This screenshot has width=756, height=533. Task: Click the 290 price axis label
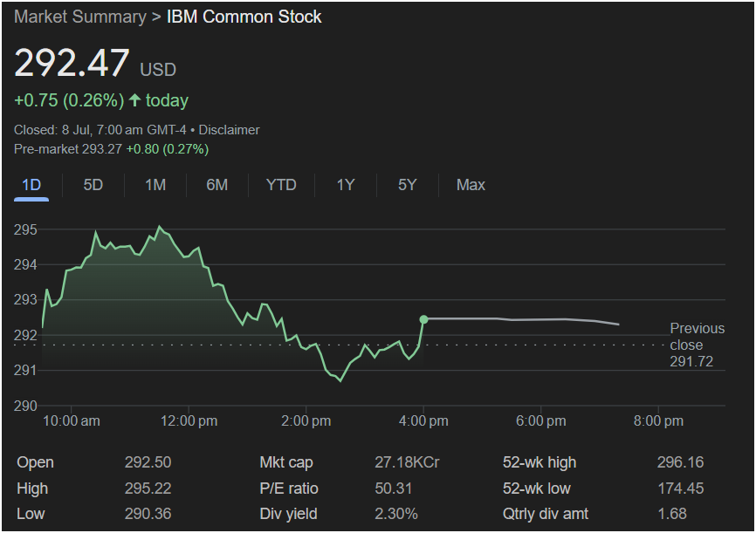tap(25, 407)
